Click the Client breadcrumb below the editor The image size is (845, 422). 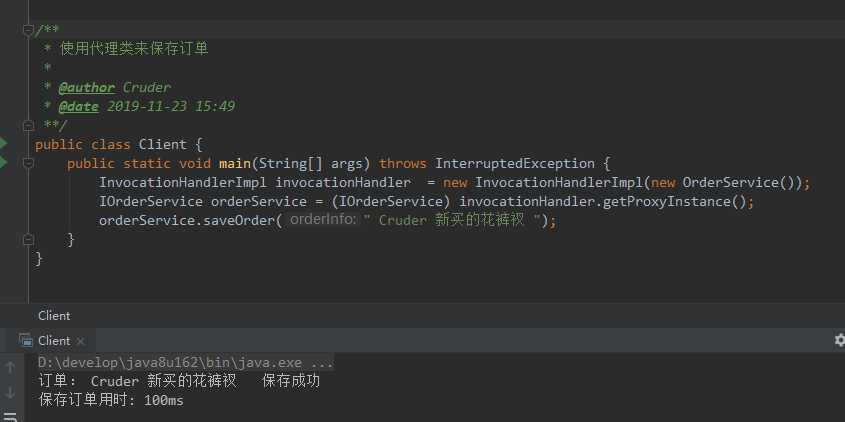pos(54,316)
